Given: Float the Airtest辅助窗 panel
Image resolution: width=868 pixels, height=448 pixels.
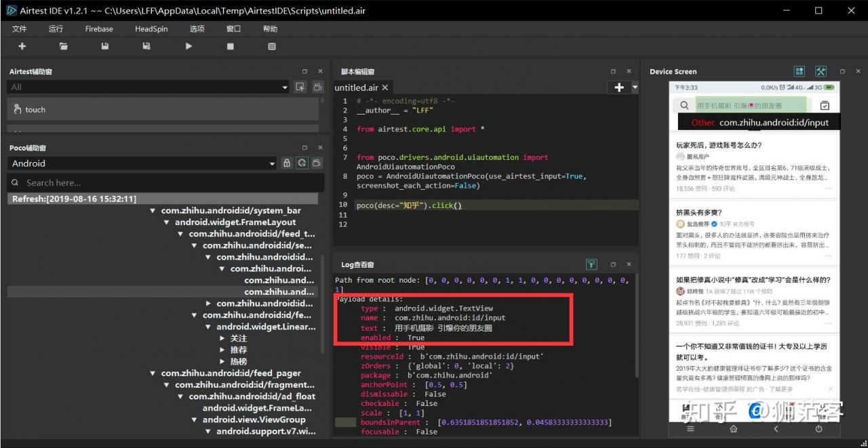Looking at the screenshot, I should point(305,71).
